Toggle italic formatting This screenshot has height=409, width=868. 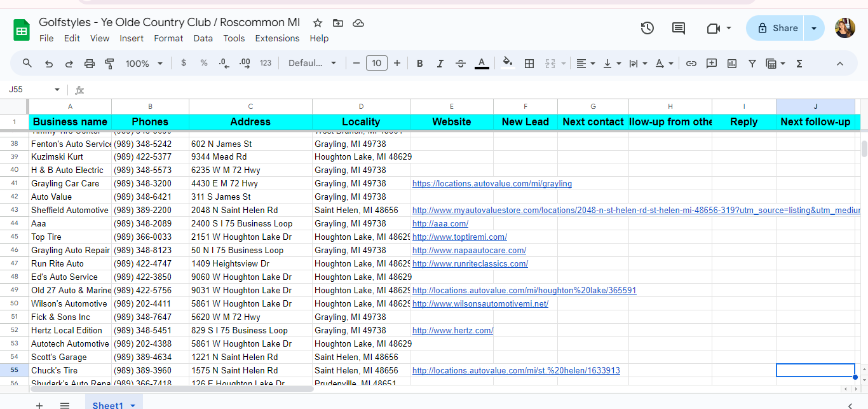coord(440,63)
